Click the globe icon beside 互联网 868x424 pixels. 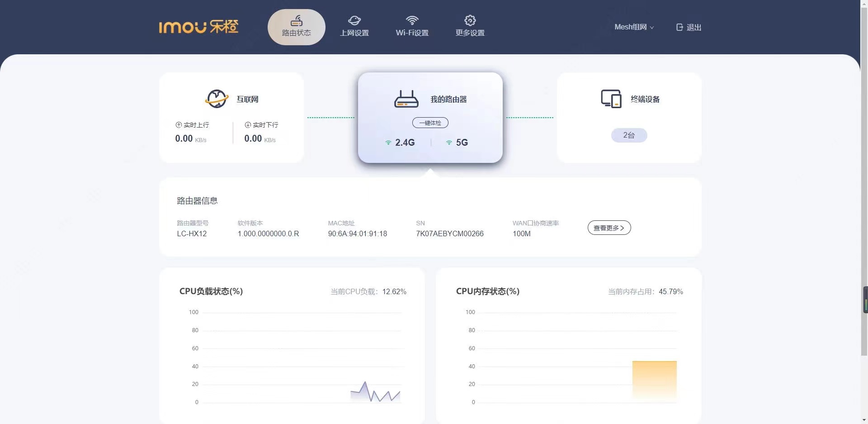217,99
